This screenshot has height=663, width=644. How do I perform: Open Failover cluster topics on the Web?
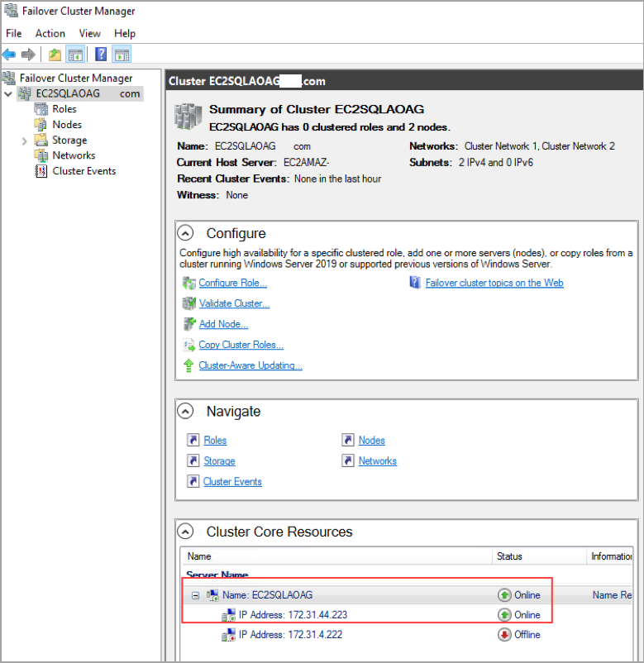(494, 283)
